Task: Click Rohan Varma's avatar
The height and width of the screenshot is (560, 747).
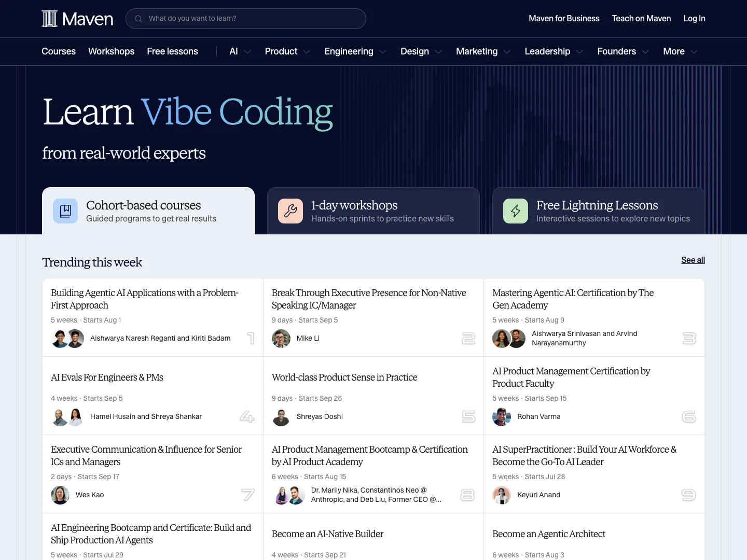Action: (502, 417)
